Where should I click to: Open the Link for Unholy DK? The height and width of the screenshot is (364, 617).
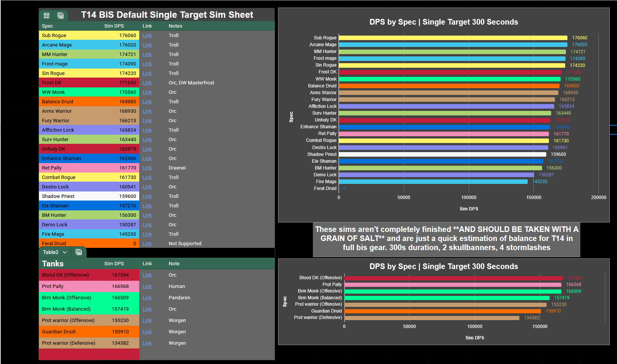pos(147,149)
